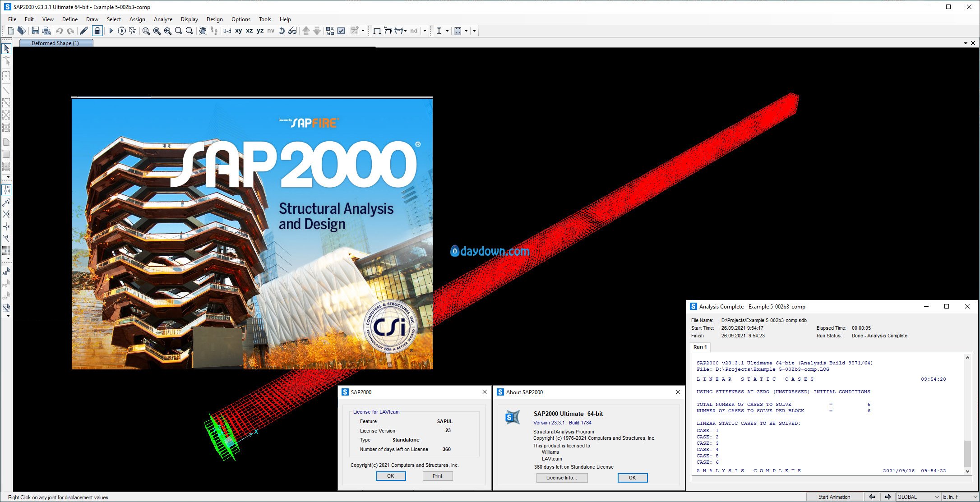Click the Restore Full View zoom icon

[157, 31]
